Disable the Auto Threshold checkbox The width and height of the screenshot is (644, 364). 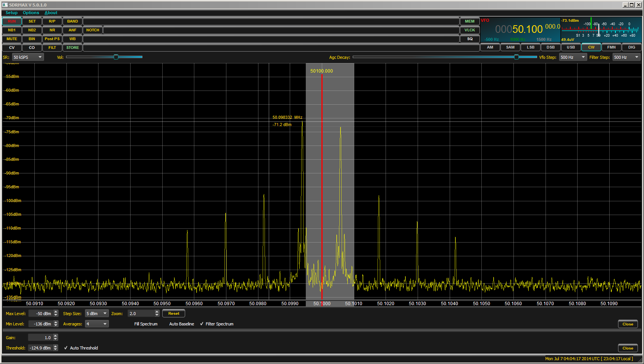tap(66, 348)
